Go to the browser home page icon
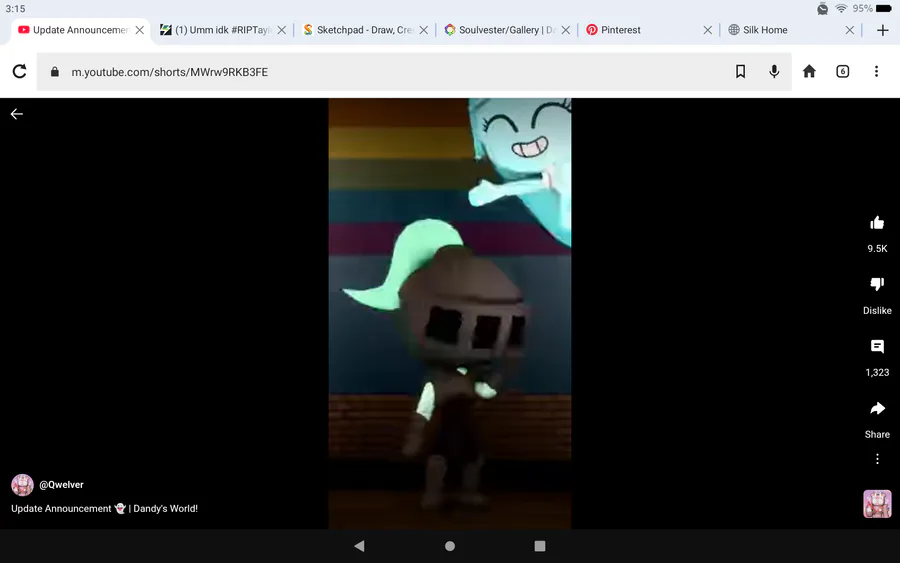Viewport: 900px width, 563px height. pos(809,71)
